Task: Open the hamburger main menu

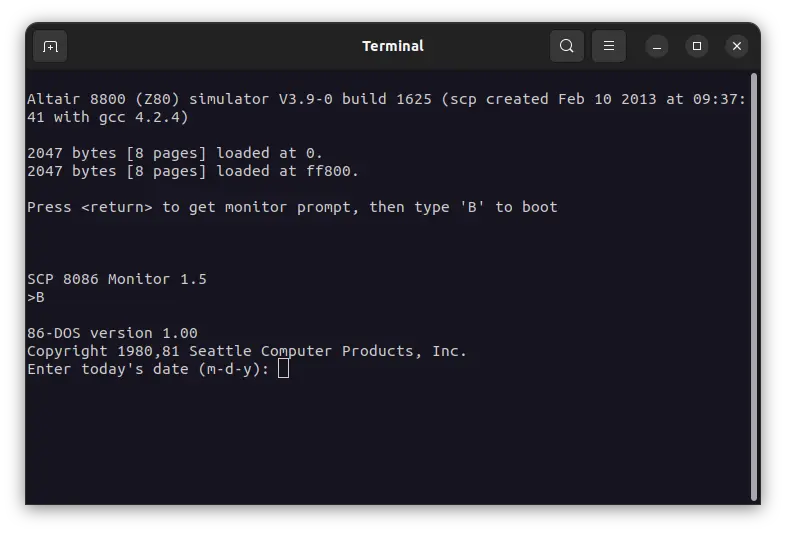Action: 609,46
